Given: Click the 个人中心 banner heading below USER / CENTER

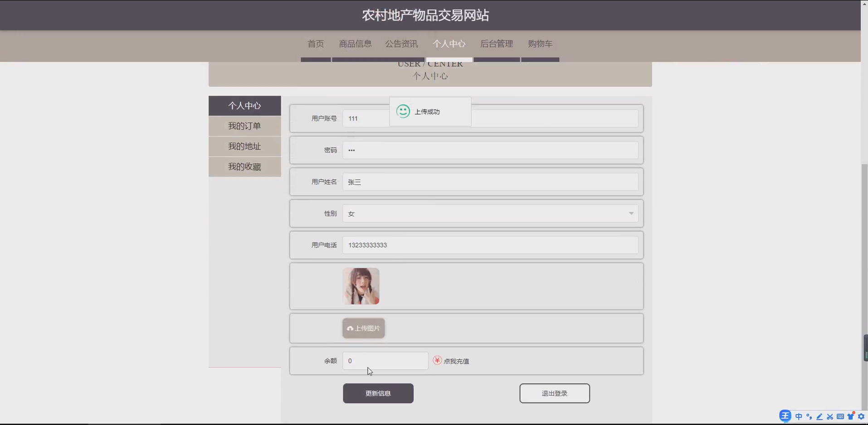Looking at the screenshot, I should [430, 76].
